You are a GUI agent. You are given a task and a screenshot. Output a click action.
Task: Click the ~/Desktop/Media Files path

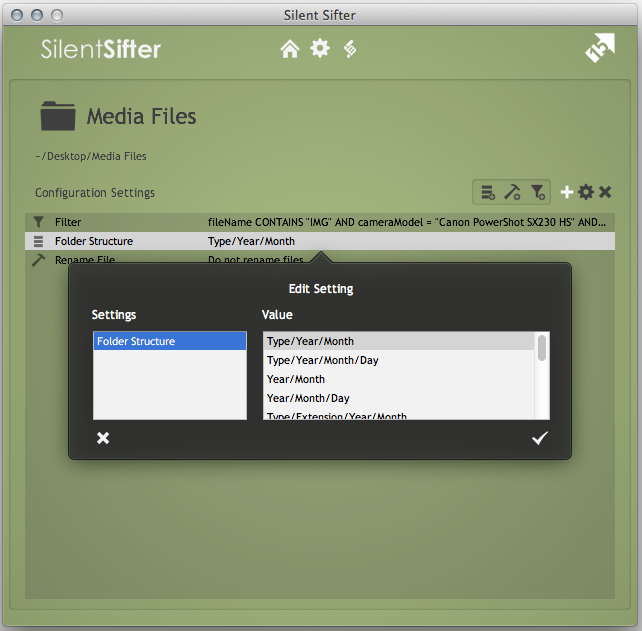coord(91,156)
